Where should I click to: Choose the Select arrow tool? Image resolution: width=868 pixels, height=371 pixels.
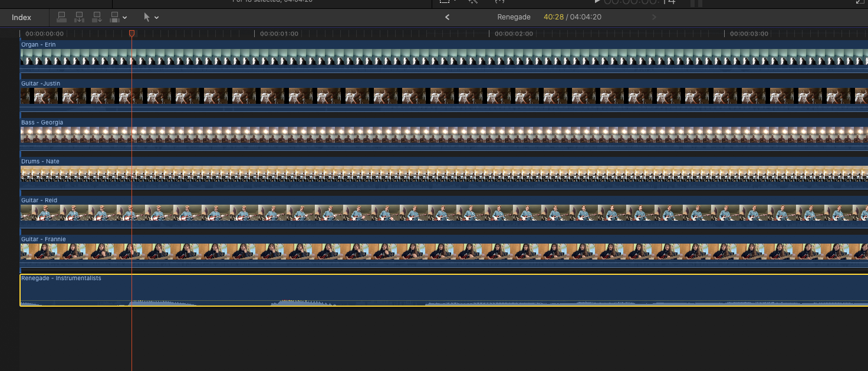[147, 17]
